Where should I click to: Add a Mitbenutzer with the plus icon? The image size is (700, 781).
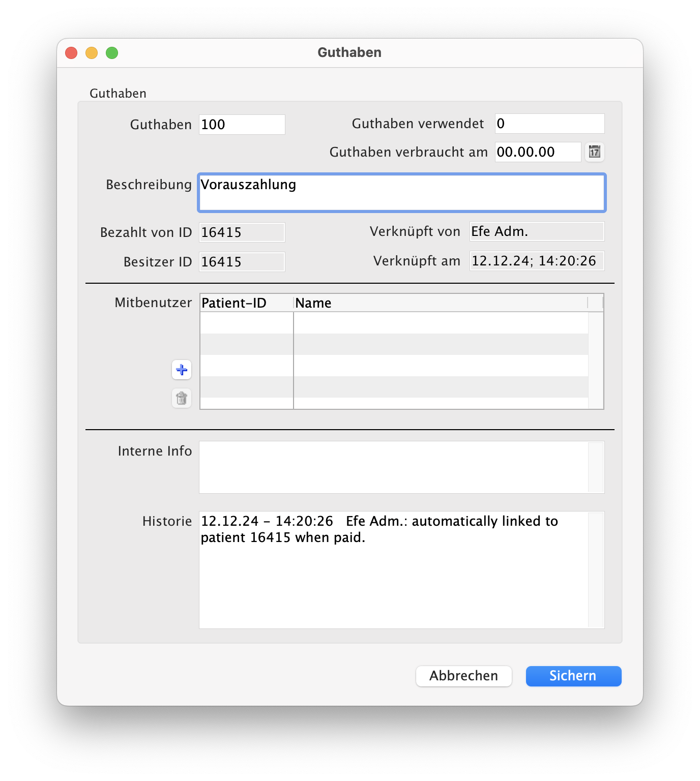pyautogui.click(x=182, y=370)
